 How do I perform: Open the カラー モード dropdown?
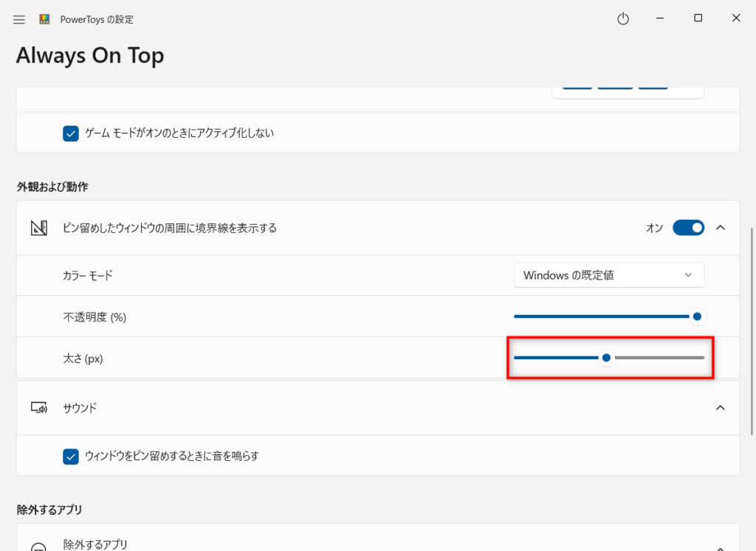(609, 275)
